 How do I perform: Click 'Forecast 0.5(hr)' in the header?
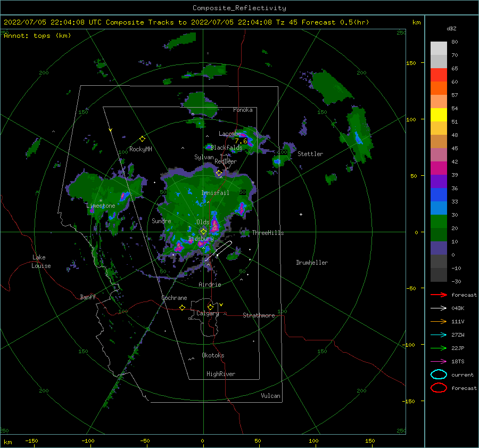tap(335, 22)
